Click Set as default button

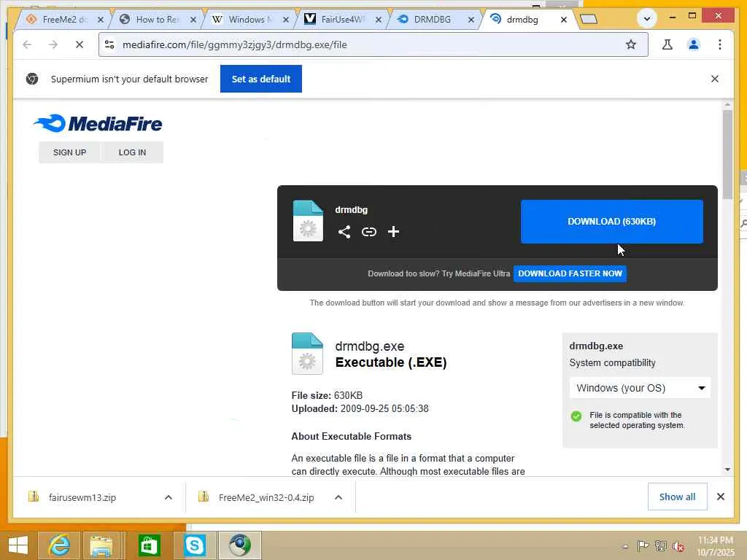261,79
